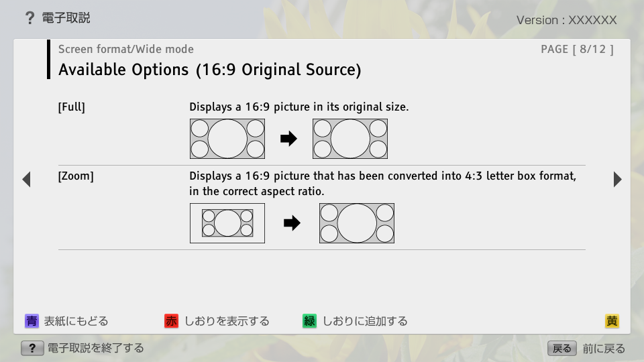Select しおりを表示する to show bookmarks

click(x=226, y=321)
